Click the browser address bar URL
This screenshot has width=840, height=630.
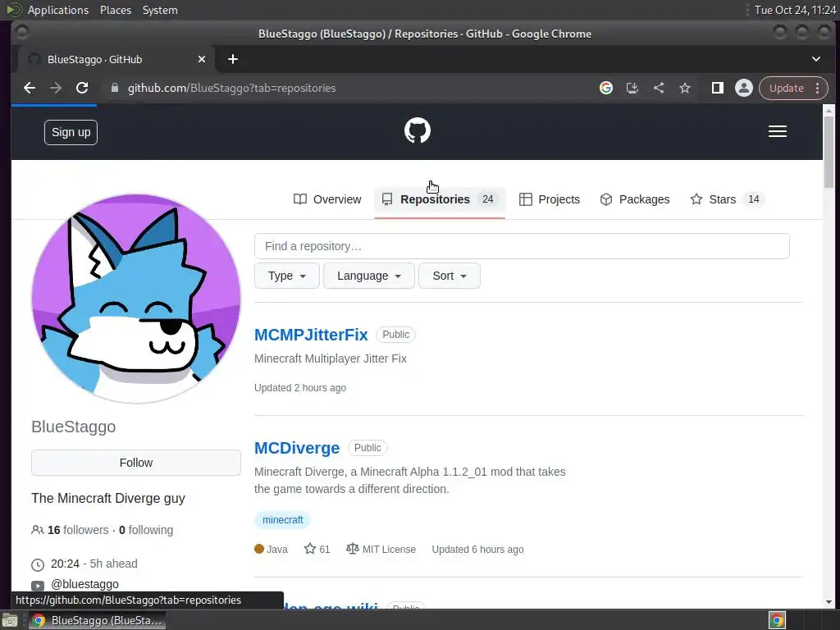point(232,88)
